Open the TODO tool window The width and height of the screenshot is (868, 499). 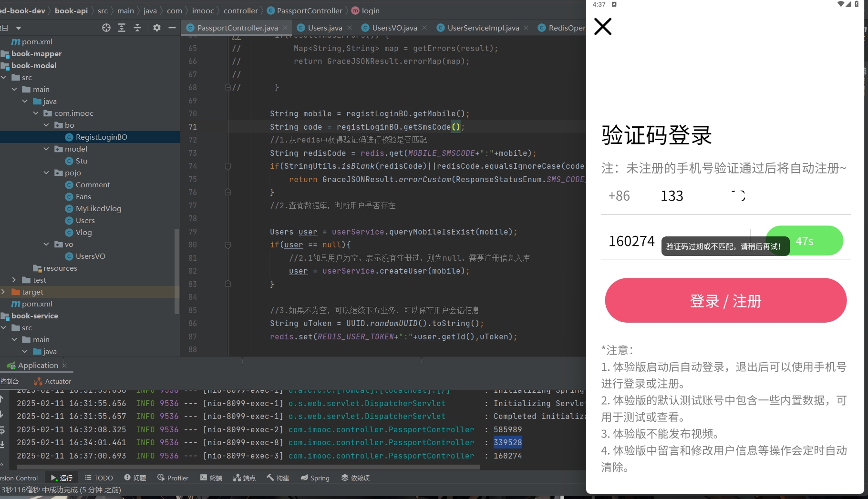coord(99,478)
